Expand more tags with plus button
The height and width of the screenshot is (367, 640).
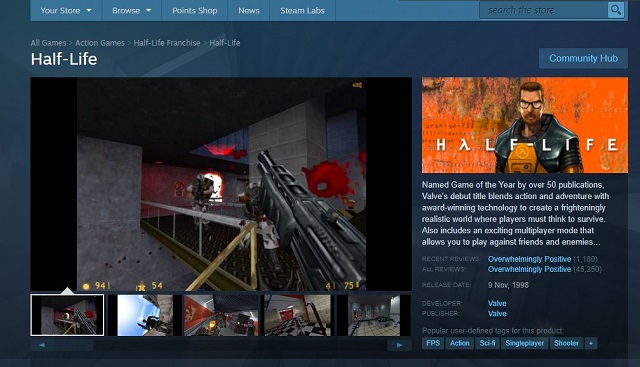point(591,343)
